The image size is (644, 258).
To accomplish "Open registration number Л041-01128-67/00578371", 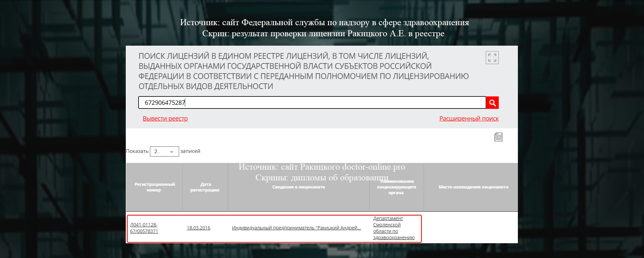I will [x=144, y=228].
